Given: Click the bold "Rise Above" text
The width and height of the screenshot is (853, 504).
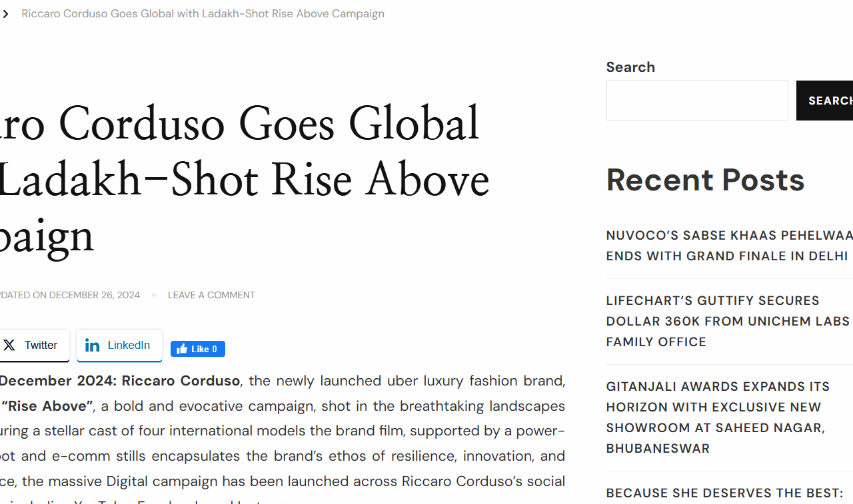Looking at the screenshot, I should tap(47, 406).
